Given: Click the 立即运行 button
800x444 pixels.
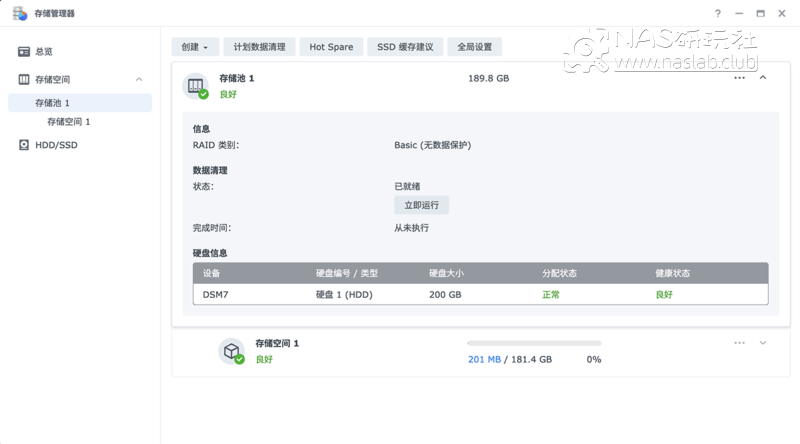Looking at the screenshot, I should point(421,205).
